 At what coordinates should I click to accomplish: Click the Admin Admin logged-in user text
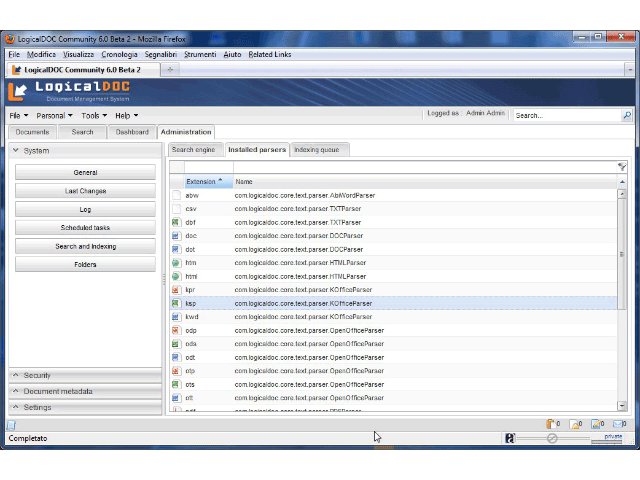point(485,113)
